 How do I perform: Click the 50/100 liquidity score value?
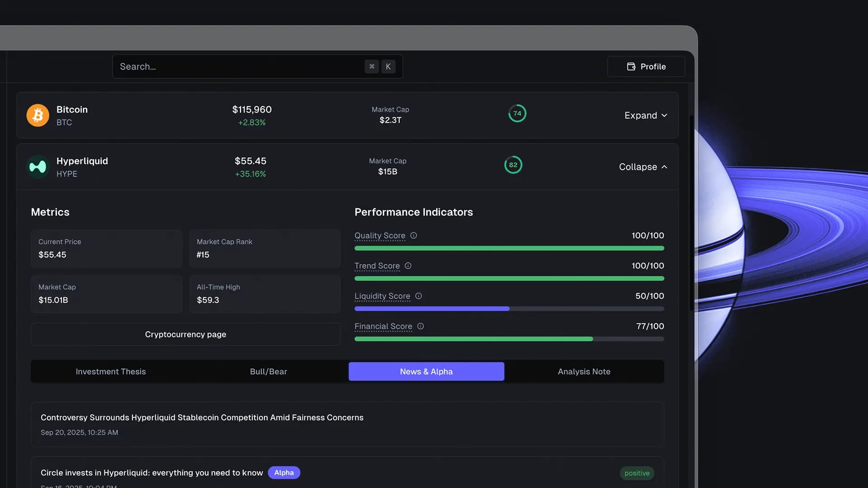tap(650, 296)
